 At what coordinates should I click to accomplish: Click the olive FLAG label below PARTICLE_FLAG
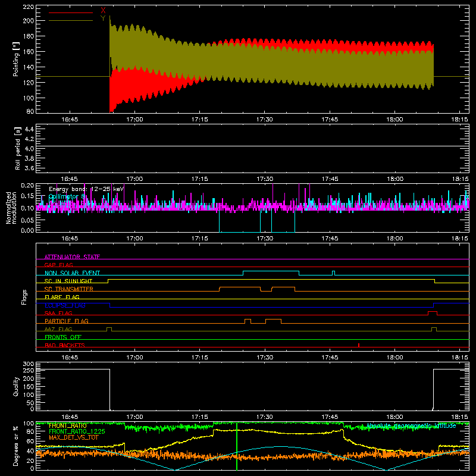point(58,329)
